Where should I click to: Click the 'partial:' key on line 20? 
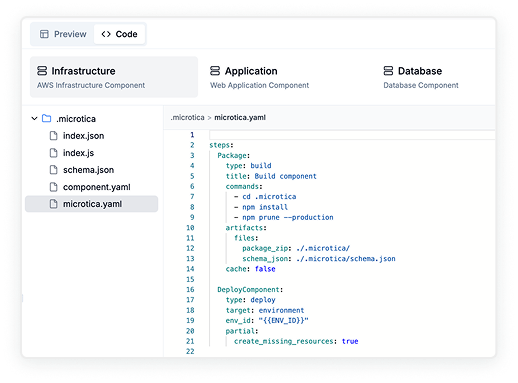pos(242,331)
